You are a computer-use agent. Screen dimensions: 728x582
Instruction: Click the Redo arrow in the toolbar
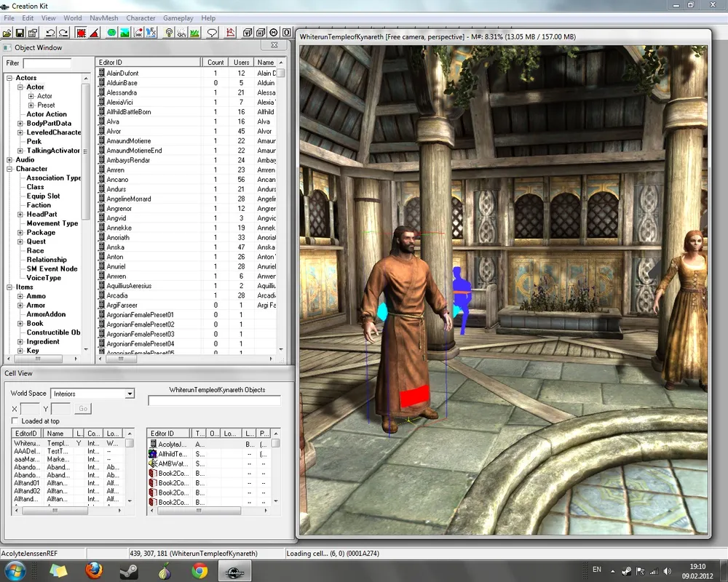tap(63, 33)
